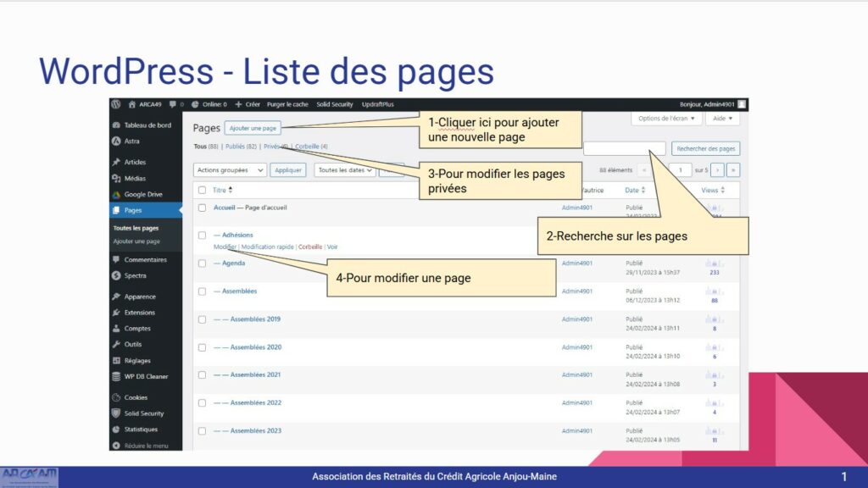Image resolution: width=868 pixels, height=488 pixels.
Task: Click the page search input field
Action: [625, 147]
